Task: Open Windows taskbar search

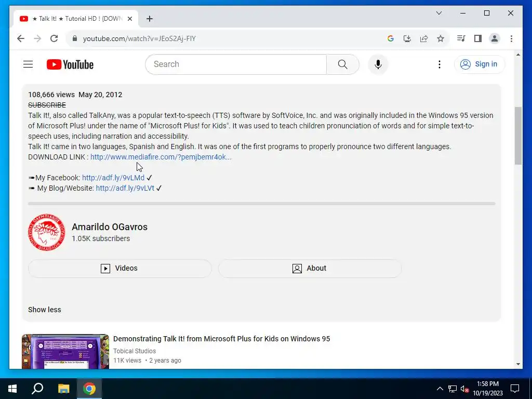Action: [x=37, y=389]
